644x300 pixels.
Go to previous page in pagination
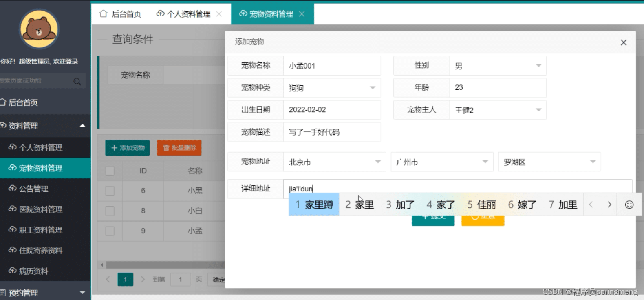click(x=108, y=279)
